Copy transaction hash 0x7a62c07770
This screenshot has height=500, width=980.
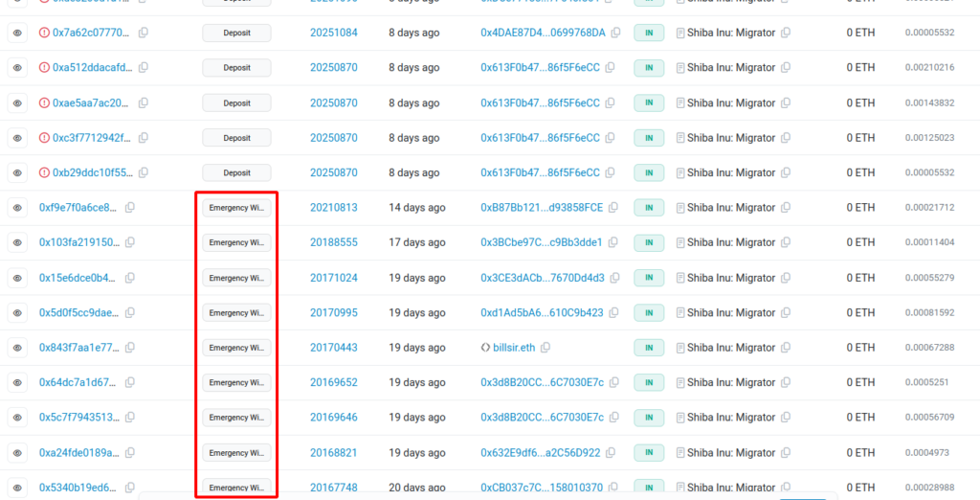[x=144, y=33]
